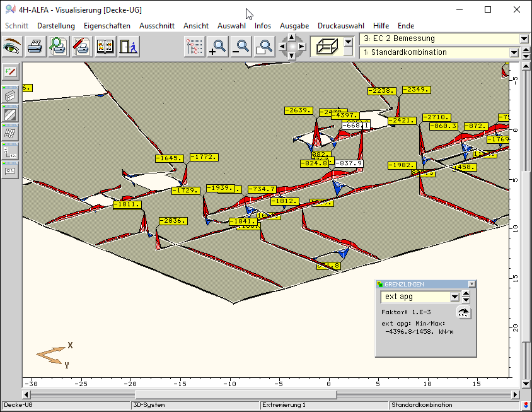Open print preview with magnifier icon
Screen dimensions: 532x412
pyautogui.click(x=58, y=47)
